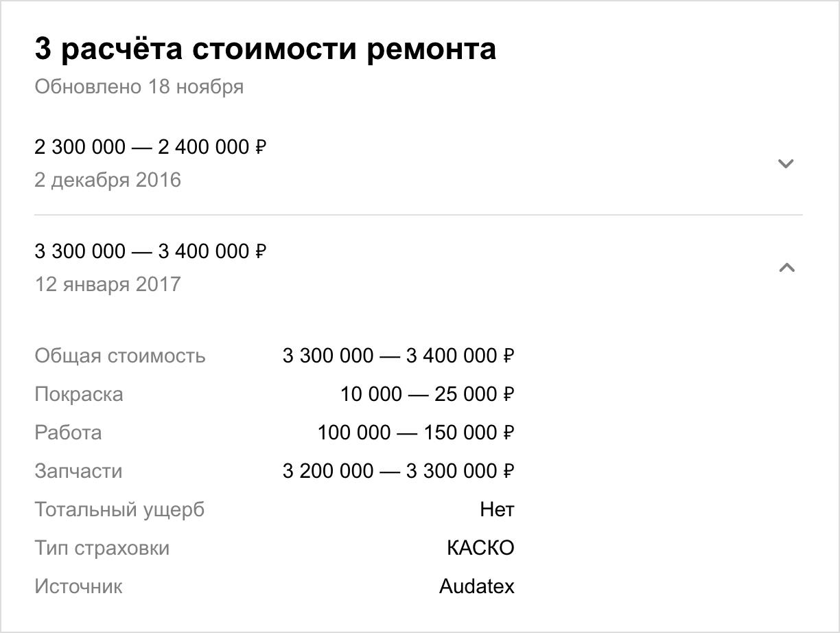The width and height of the screenshot is (840, 633).
Task: Click the Работа value 100 000 — 150 000 ₽
Action: point(416,433)
